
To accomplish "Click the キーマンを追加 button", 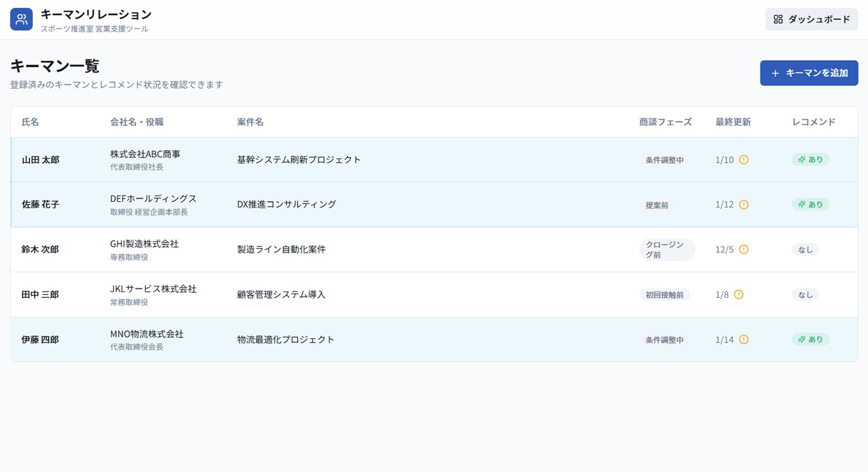I will [809, 73].
